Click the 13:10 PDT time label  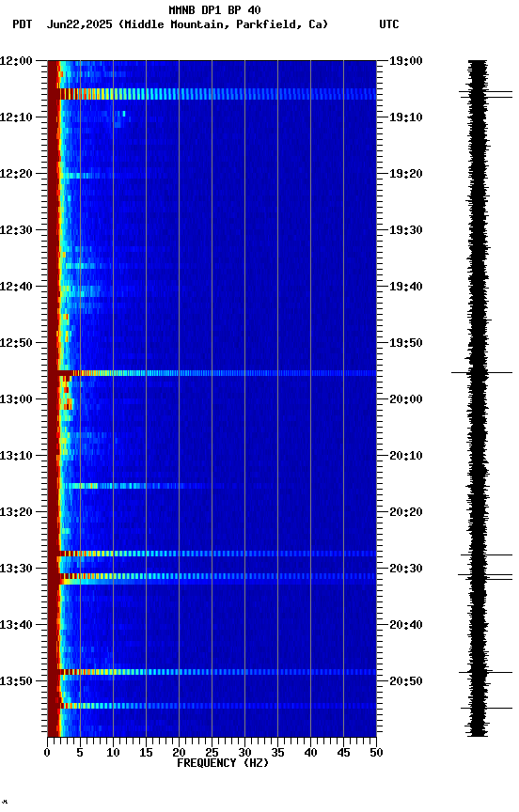16,456
